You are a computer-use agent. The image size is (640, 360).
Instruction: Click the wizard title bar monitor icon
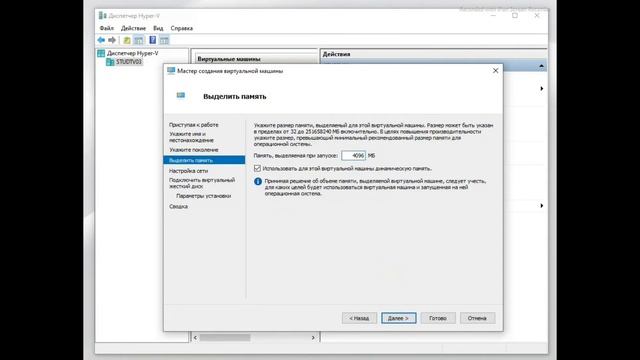tap(171, 71)
